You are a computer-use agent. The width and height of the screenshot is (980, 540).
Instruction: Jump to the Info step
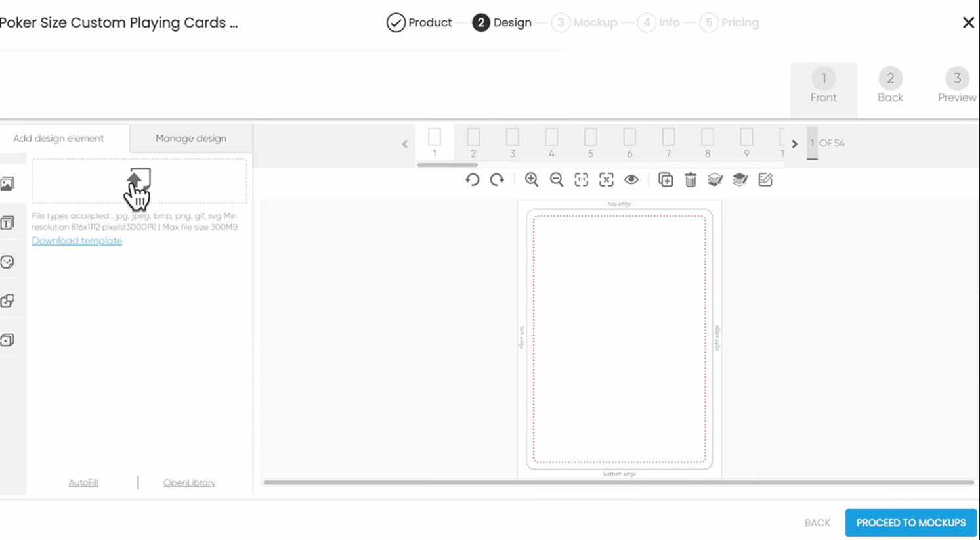(x=658, y=23)
